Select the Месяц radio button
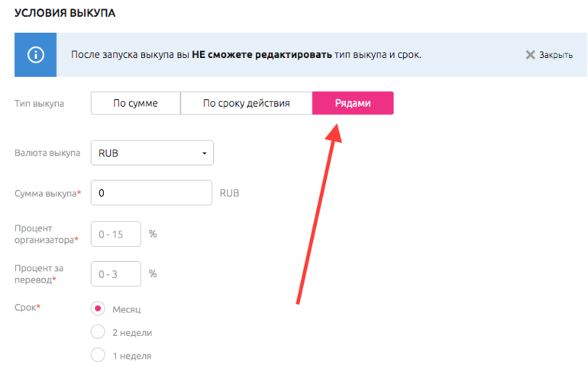Viewport: 588px width, 378px height. point(98,309)
